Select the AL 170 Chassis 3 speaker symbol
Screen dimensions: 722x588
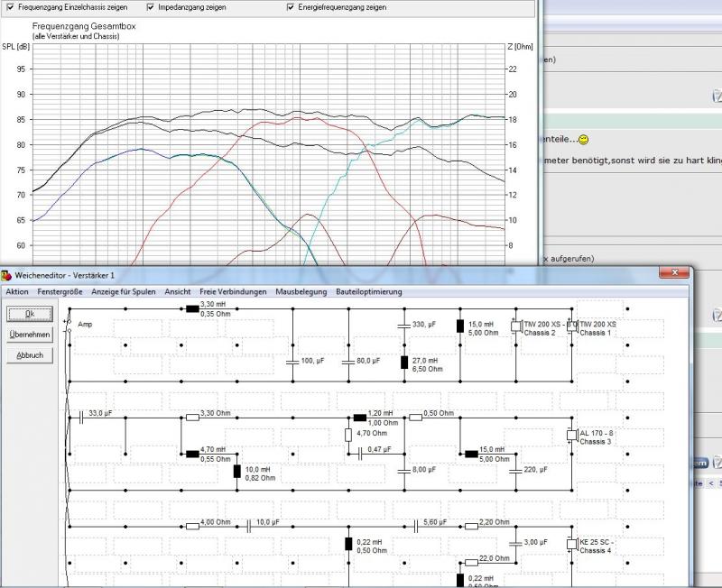(572, 436)
